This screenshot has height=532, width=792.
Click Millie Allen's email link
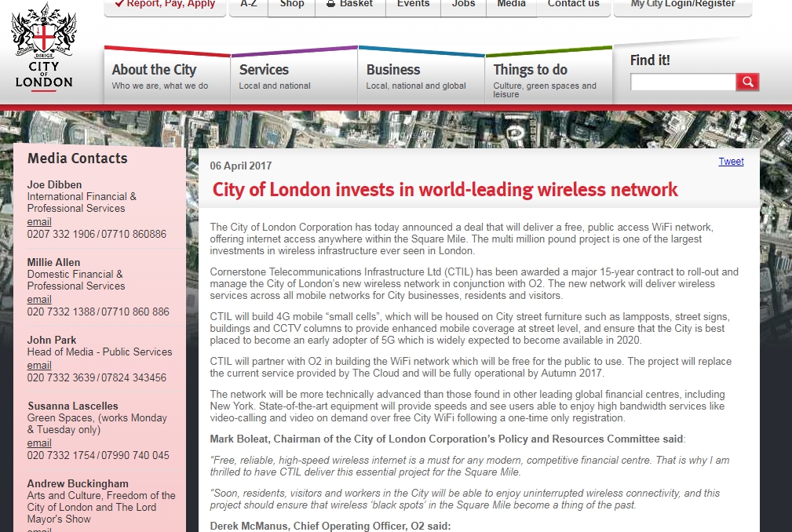(39, 299)
